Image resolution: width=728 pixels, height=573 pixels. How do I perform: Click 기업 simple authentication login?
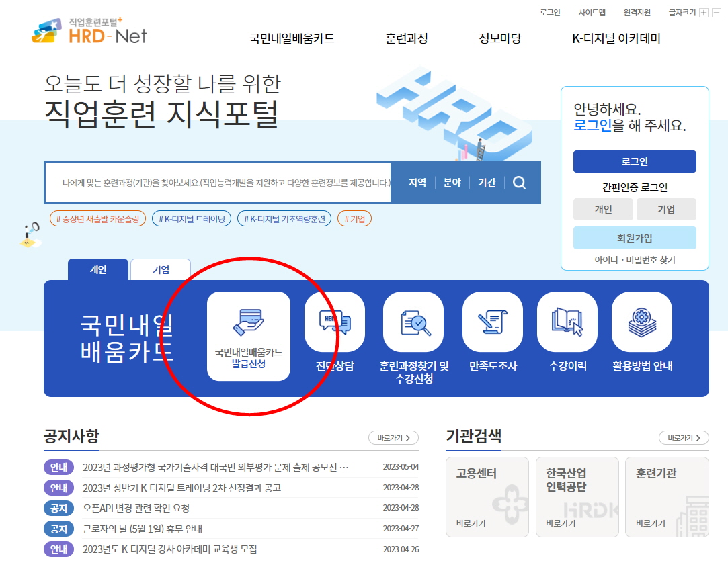click(x=666, y=210)
